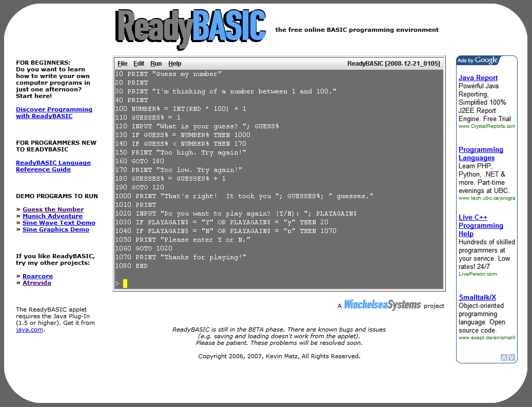This screenshot has height=407, width=532.
Task: Click the ad panel up arrow
Action: pos(504,357)
